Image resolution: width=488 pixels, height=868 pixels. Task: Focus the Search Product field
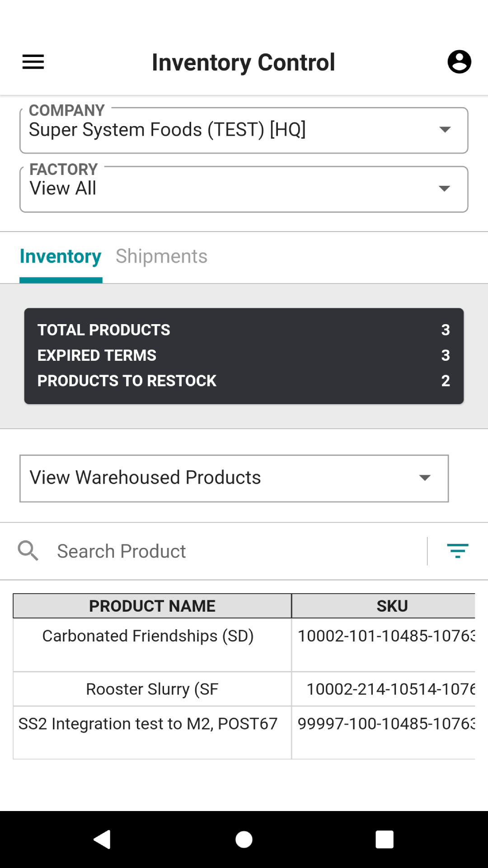pos(239,551)
